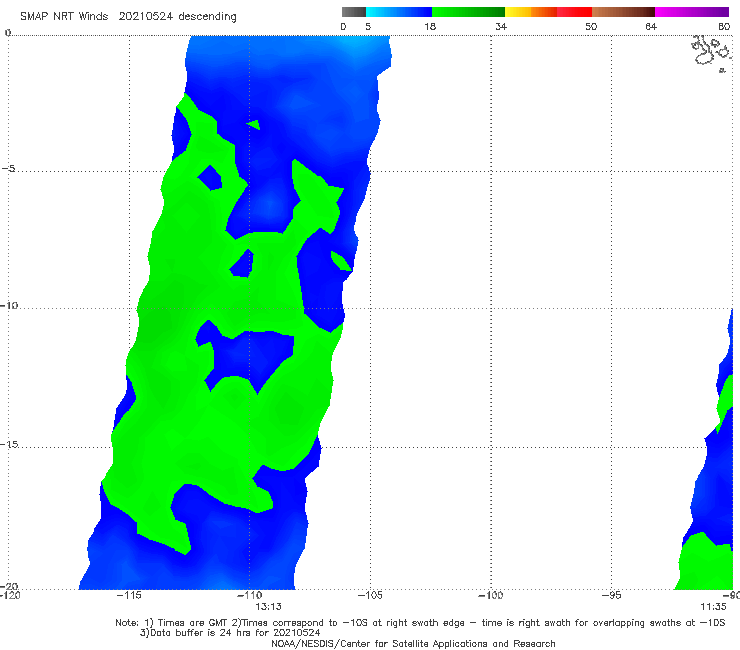Image resolution: width=740 pixels, height=650 pixels.
Task: Click the longitude axis label "-95"
Action: coord(612,595)
